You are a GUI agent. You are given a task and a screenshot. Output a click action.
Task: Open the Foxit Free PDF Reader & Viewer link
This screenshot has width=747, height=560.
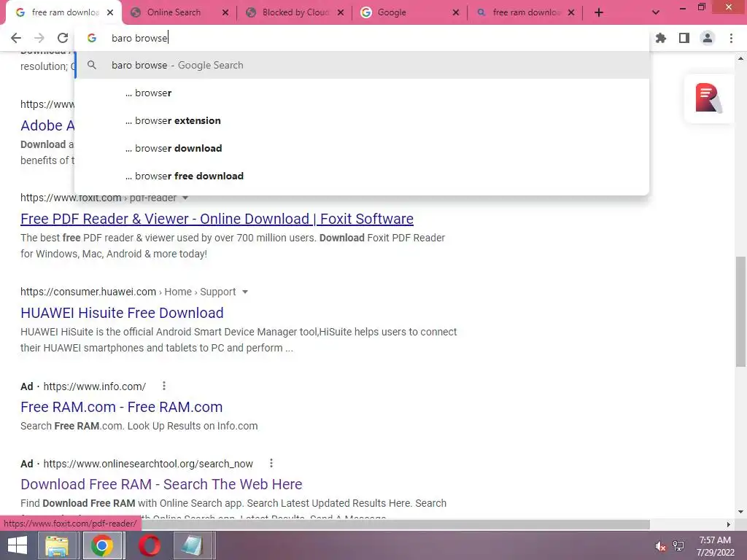217,219
